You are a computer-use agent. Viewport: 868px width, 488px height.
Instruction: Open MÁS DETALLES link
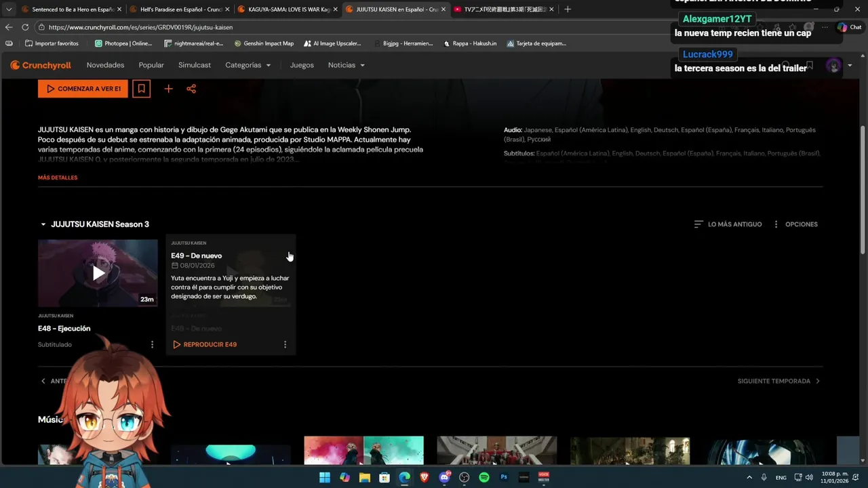tap(58, 178)
